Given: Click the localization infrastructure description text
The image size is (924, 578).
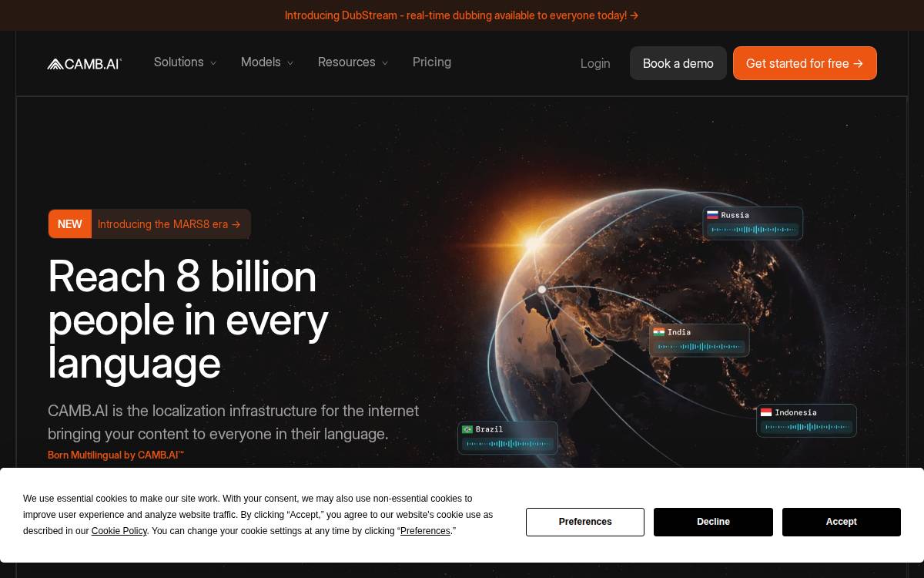Looking at the screenshot, I should click(x=233, y=422).
